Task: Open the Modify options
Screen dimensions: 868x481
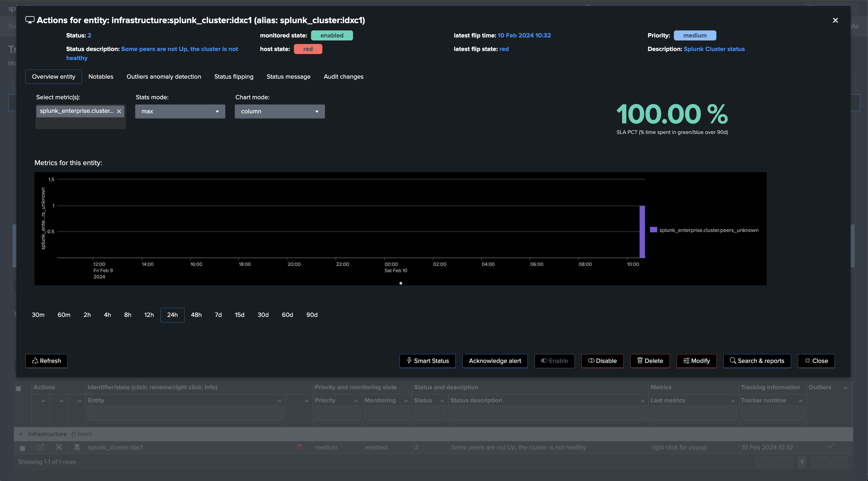Action: click(x=697, y=361)
